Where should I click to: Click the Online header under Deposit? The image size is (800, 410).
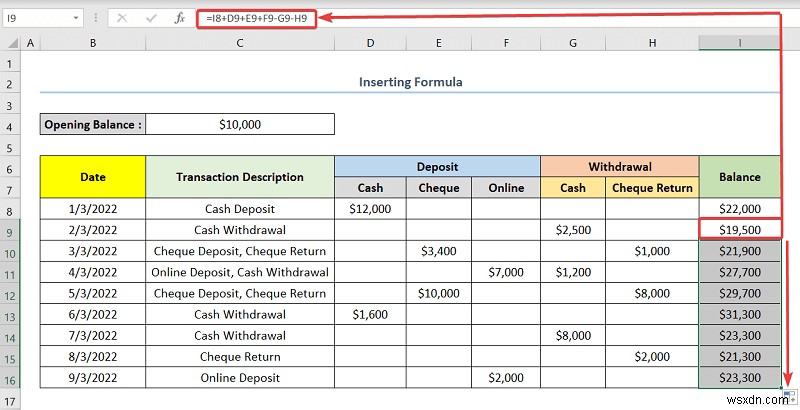click(506, 188)
